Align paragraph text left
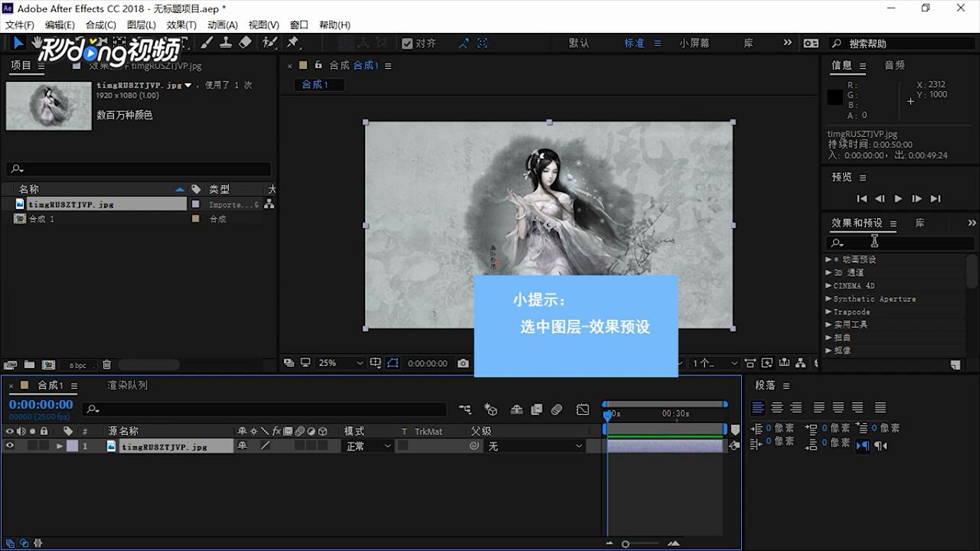Screen dimensions: 980x551 coord(758,408)
